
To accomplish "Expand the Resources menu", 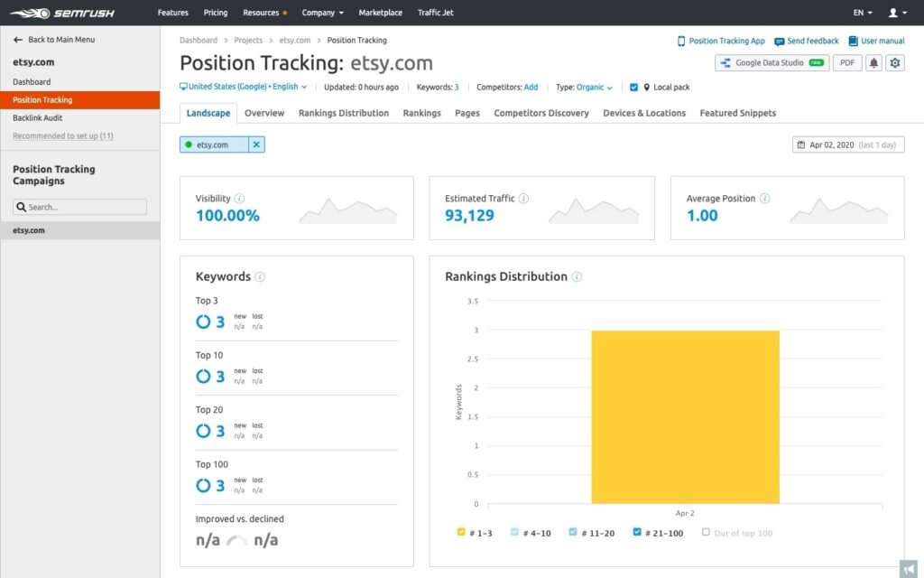I will [264, 13].
